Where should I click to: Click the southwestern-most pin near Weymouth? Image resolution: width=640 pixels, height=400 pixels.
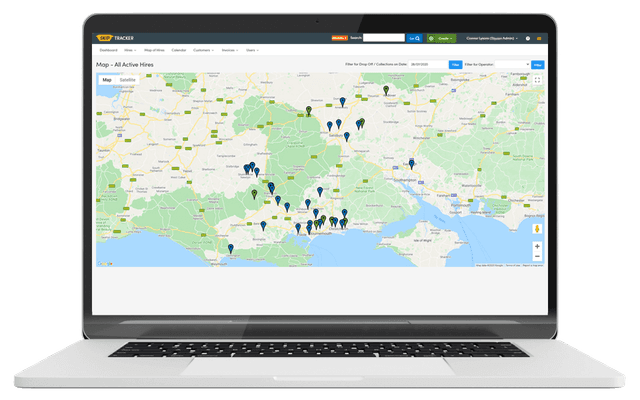230,248
